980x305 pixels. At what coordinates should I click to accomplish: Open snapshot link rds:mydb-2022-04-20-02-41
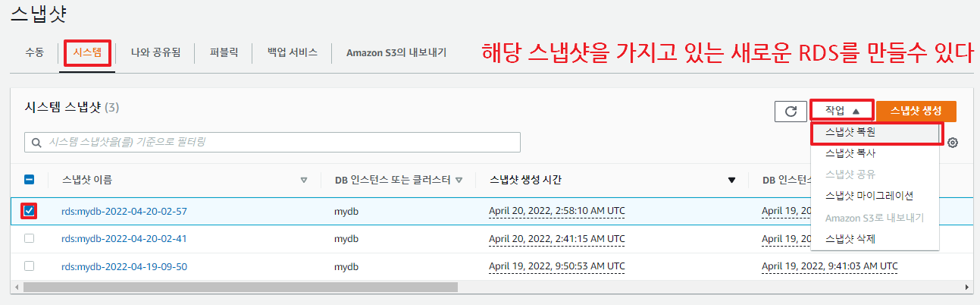[x=124, y=239]
